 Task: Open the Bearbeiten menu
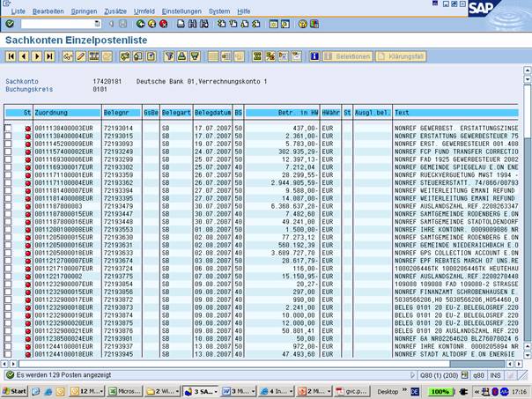(x=48, y=11)
